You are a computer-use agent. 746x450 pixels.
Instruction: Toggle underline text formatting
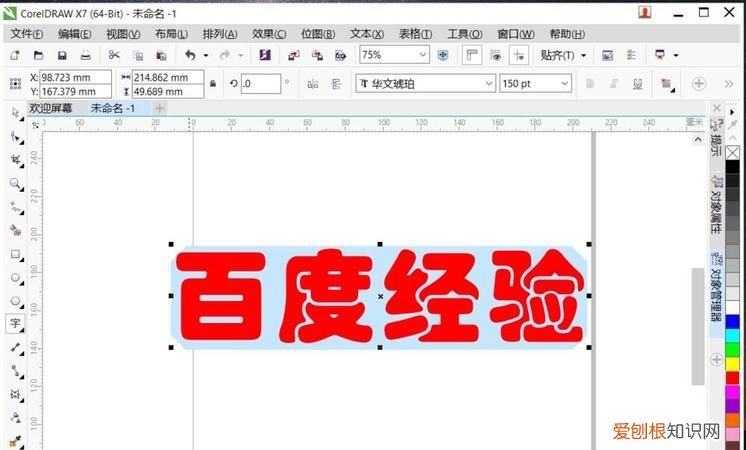pos(638,84)
